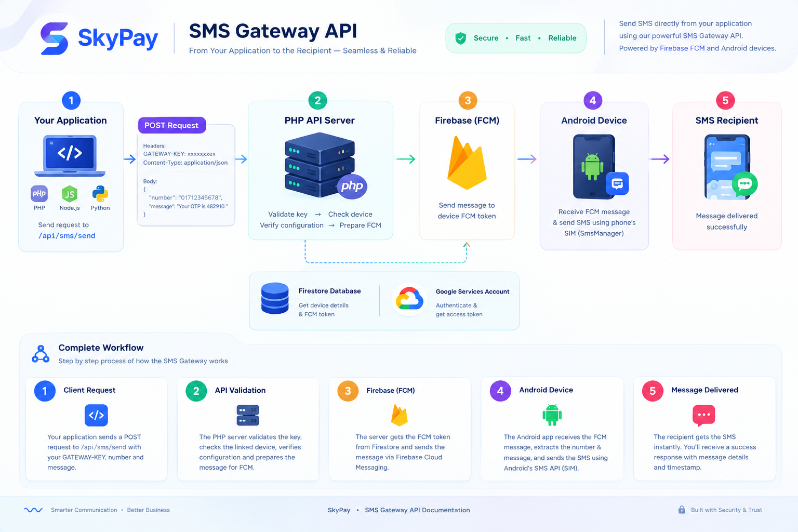
Task: Select the Node.js icon
Action: [x=70, y=194]
